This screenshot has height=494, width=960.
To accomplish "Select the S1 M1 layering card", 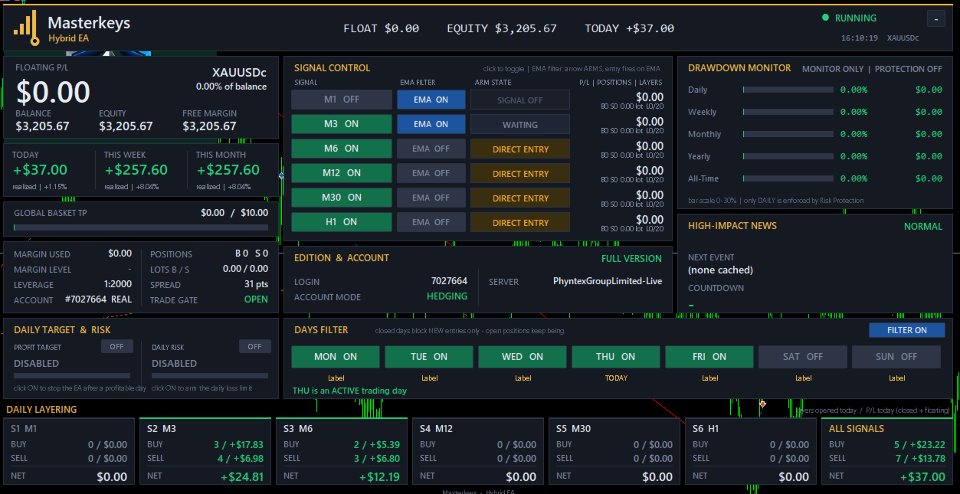I will click(x=69, y=452).
